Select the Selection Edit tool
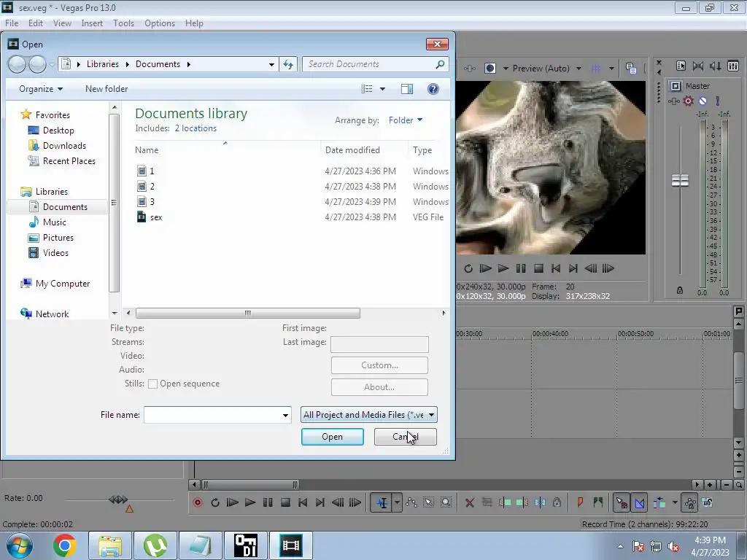 [428, 502]
